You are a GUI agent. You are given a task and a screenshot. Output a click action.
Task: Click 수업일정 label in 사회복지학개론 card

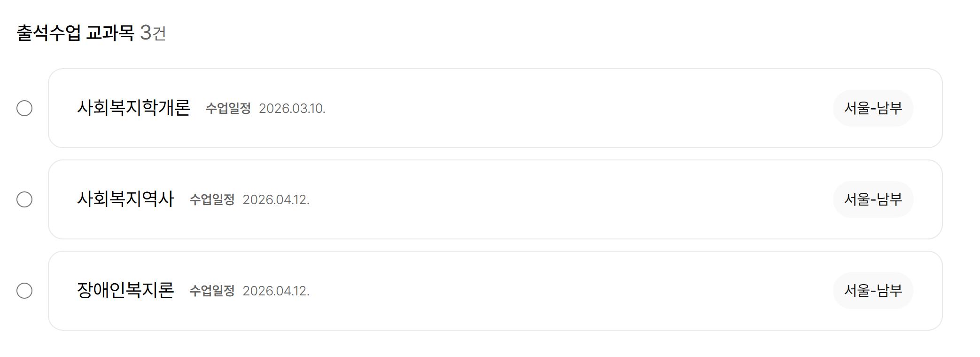pos(228,109)
